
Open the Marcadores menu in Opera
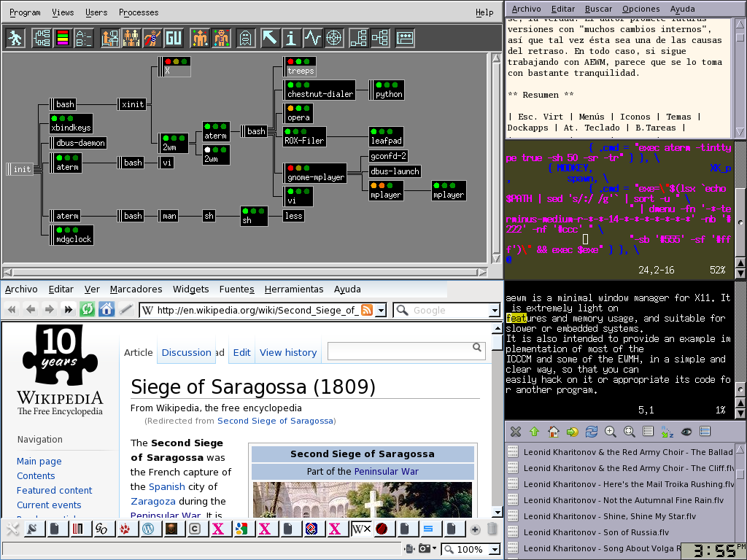[136, 289]
